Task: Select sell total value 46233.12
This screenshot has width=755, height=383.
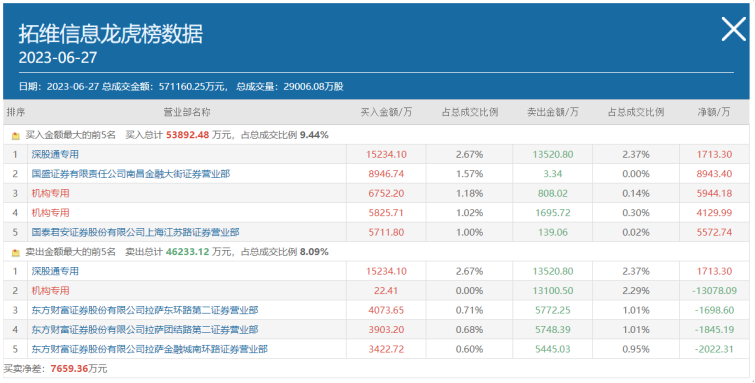Action: coord(188,252)
